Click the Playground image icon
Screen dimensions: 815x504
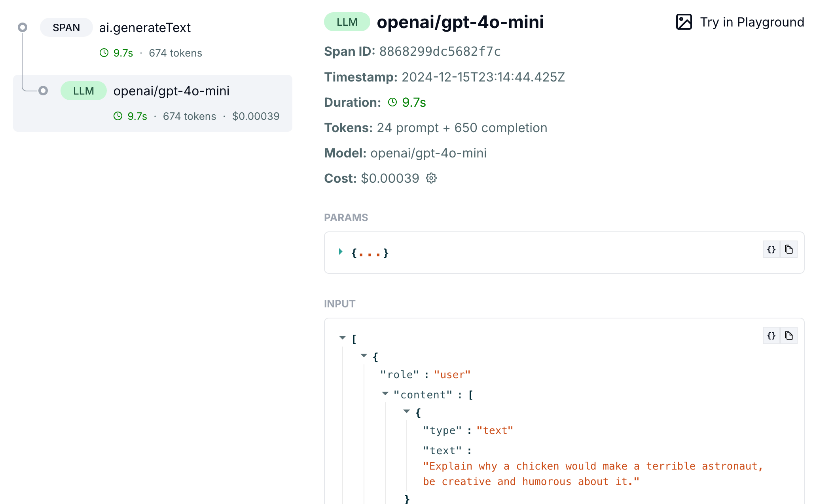[x=684, y=22]
